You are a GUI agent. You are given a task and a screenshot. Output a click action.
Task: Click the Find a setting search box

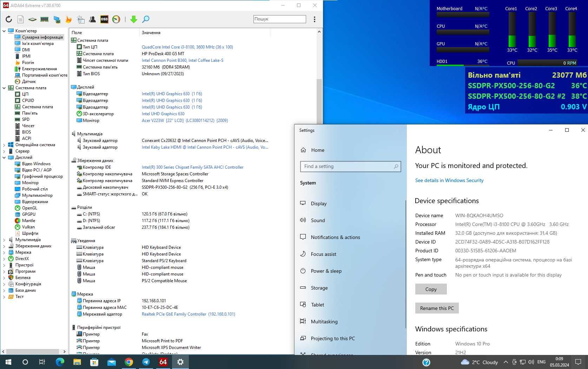tap(350, 167)
